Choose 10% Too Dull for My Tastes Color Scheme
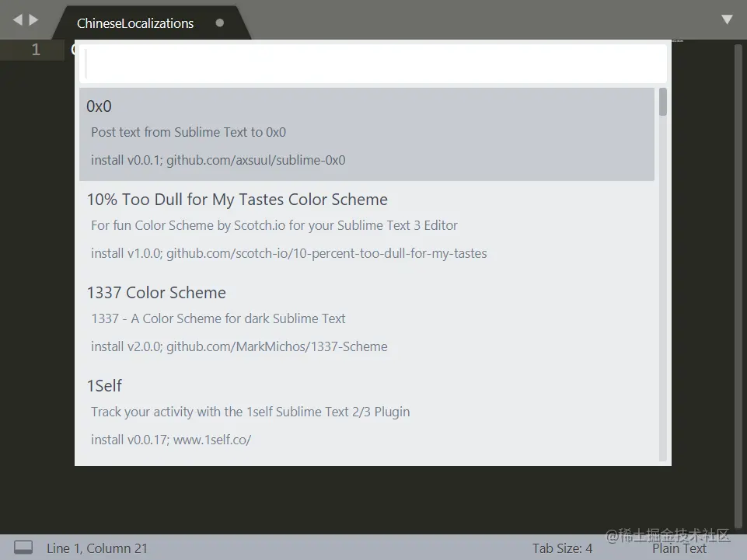Screen dimensions: 747x560 (367, 227)
